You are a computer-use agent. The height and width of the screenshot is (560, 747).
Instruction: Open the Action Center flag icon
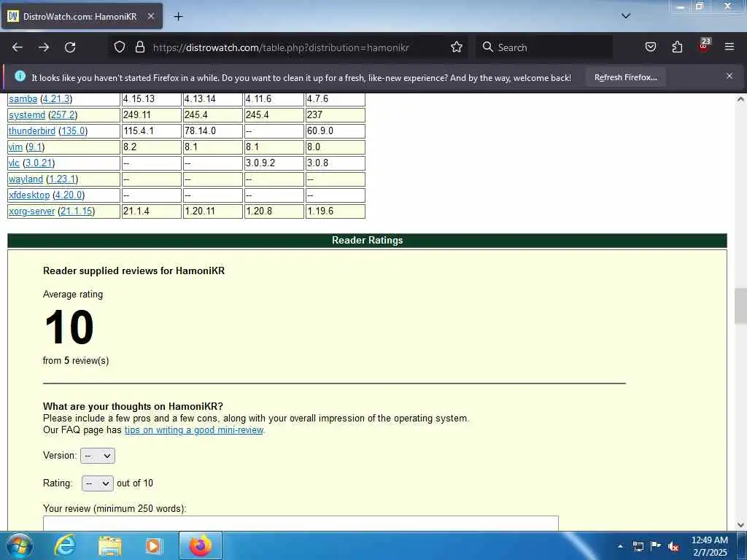[x=656, y=545]
